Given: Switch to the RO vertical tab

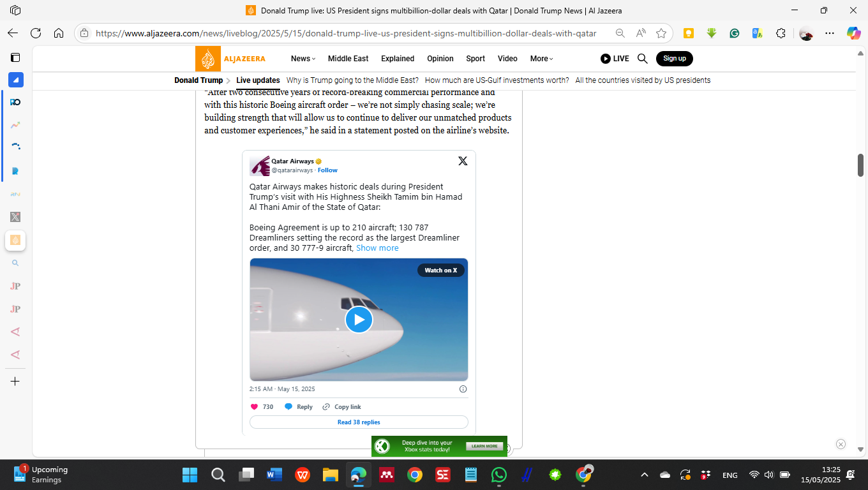Looking at the screenshot, I should 15,102.
